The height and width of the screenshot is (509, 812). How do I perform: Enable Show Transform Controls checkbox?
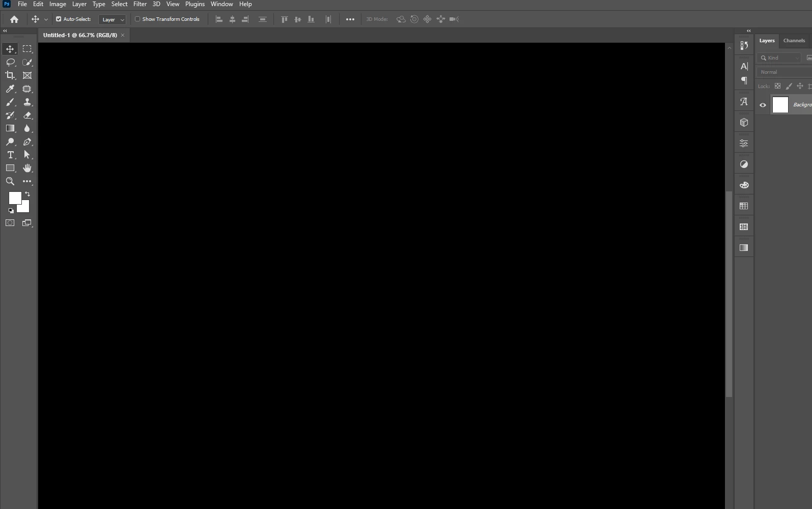click(137, 19)
